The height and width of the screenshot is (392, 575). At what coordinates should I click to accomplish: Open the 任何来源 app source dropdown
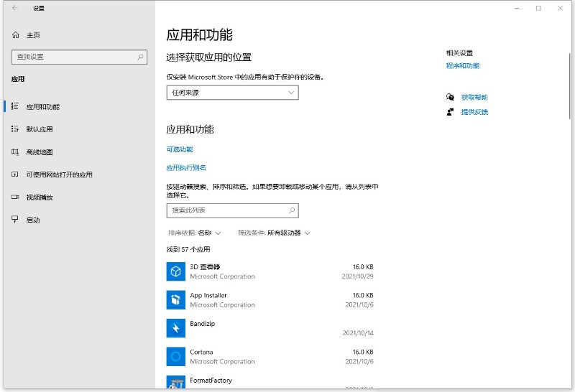point(232,93)
